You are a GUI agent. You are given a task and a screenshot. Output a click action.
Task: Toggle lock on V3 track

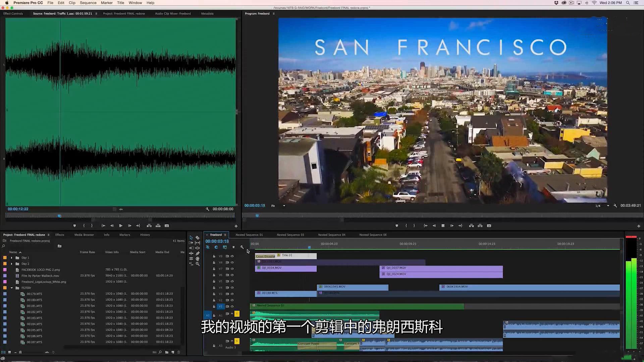[214, 294]
